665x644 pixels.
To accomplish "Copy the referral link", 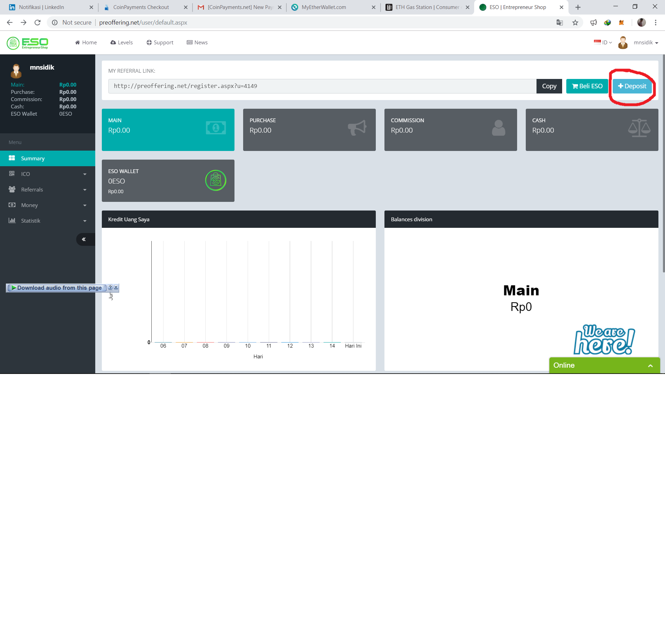I will pyautogui.click(x=549, y=86).
